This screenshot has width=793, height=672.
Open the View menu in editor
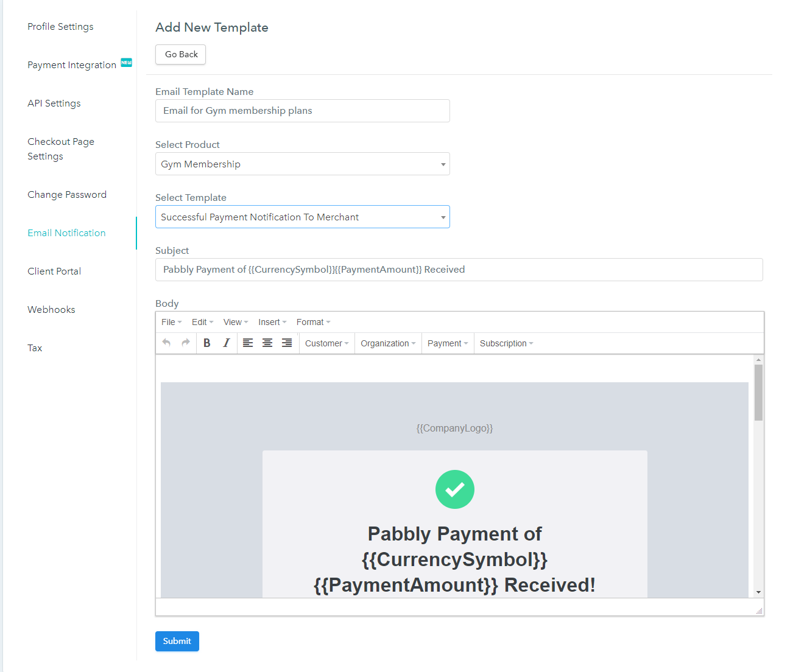point(236,322)
